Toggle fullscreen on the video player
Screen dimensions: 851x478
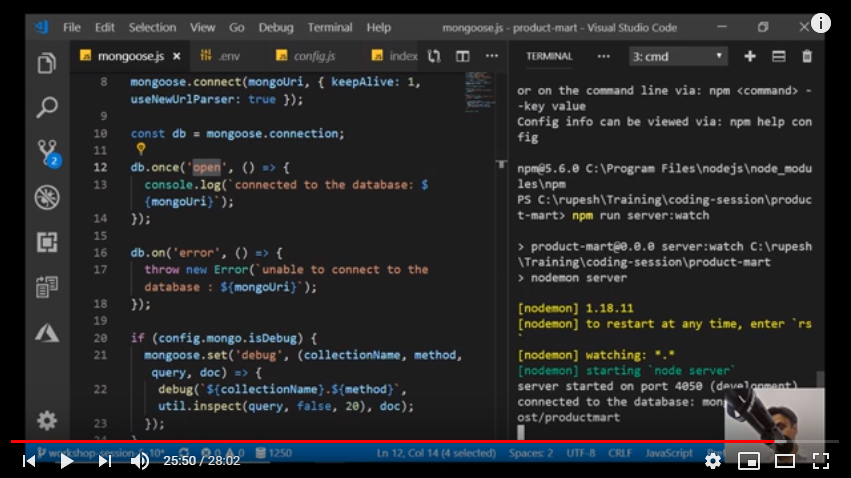tap(821, 461)
